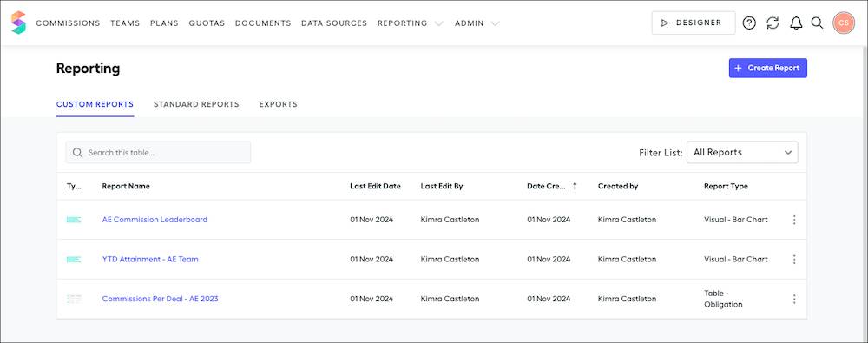This screenshot has width=868, height=343.
Task: Click bar chart icon for YTD Attainment row
Action: tap(74, 260)
